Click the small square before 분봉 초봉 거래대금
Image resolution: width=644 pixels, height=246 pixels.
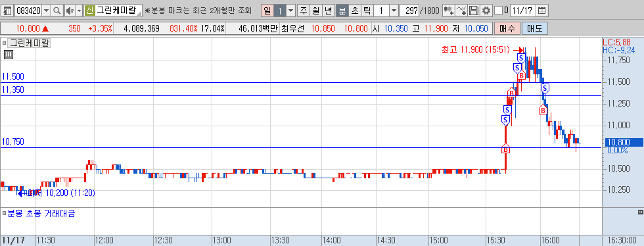pyautogui.click(x=5, y=213)
